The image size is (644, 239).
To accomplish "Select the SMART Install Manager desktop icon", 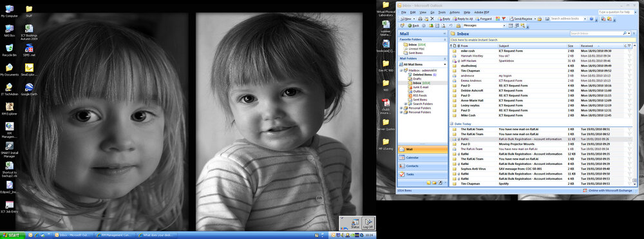I will click(x=9, y=149).
